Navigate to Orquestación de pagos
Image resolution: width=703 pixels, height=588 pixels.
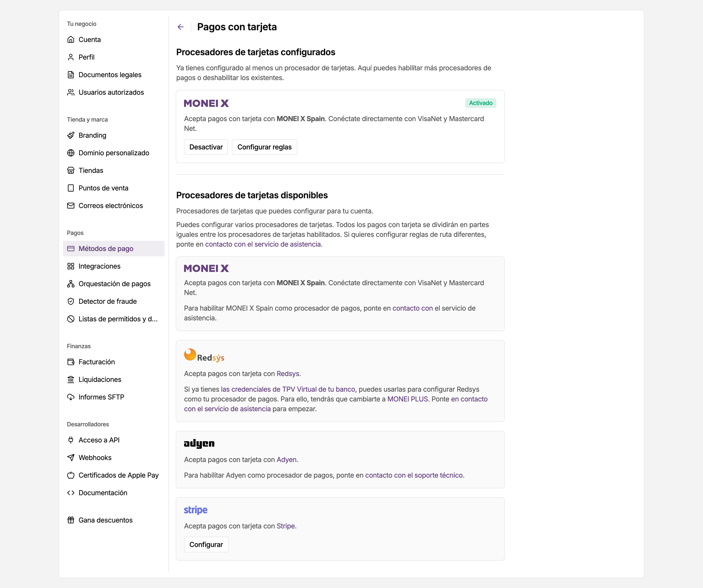(x=114, y=284)
